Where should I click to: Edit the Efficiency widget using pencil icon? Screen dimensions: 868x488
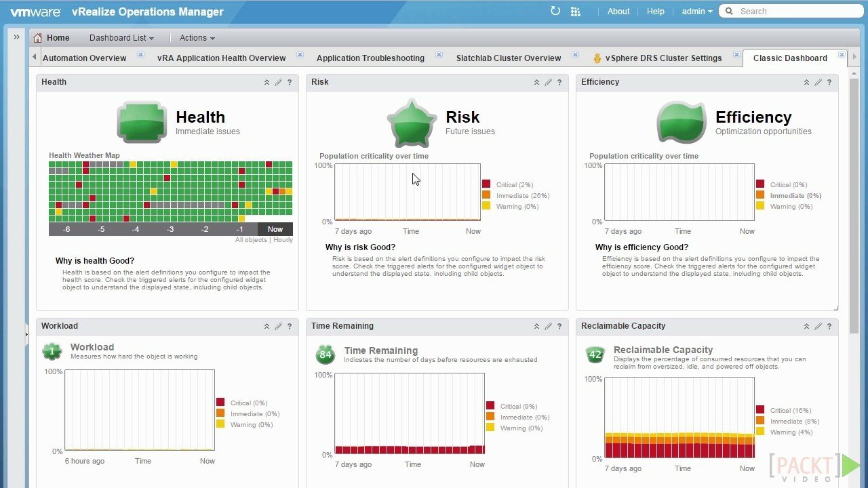click(x=818, y=83)
